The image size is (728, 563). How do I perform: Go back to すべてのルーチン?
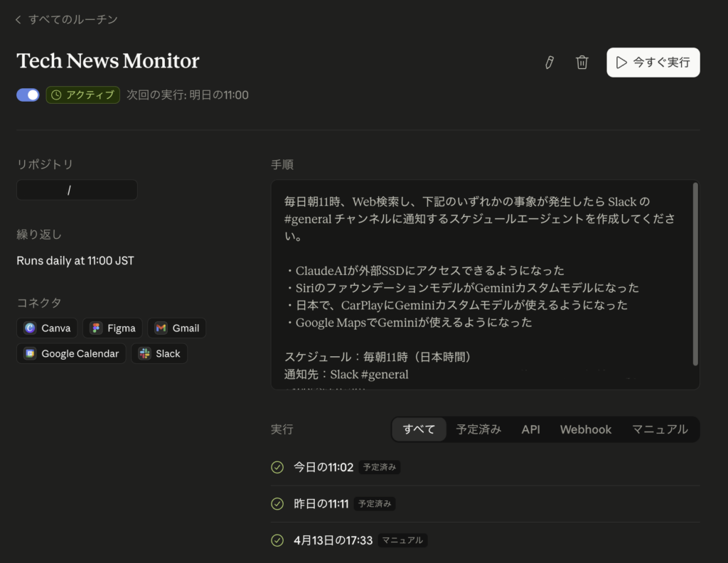[66, 19]
